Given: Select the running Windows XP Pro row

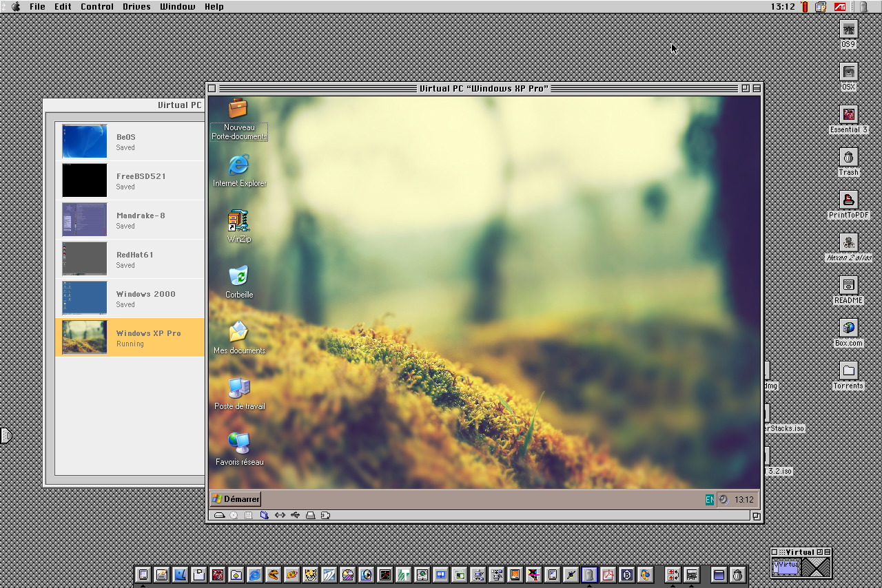Looking at the screenshot, I should tap(130, 337).
